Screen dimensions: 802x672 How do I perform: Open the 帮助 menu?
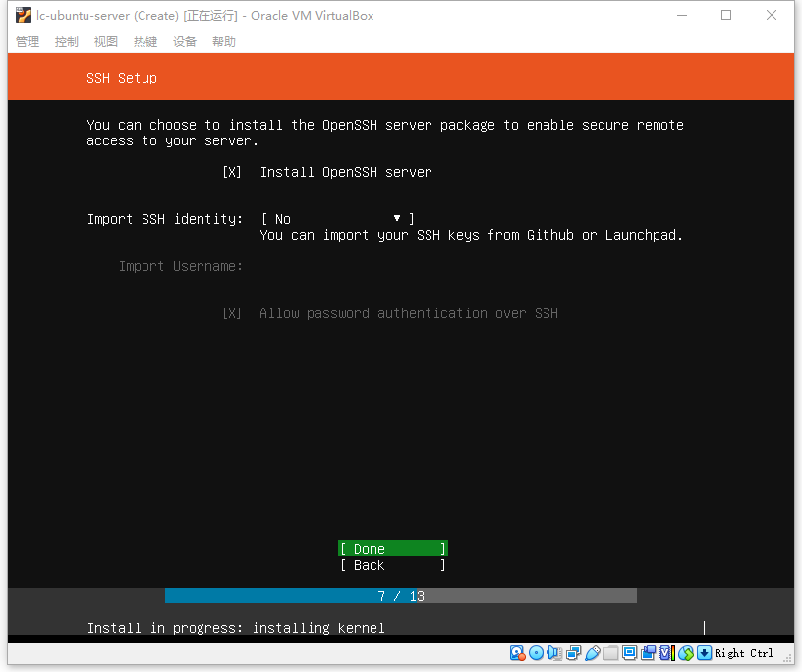click(x=224, y=41)
